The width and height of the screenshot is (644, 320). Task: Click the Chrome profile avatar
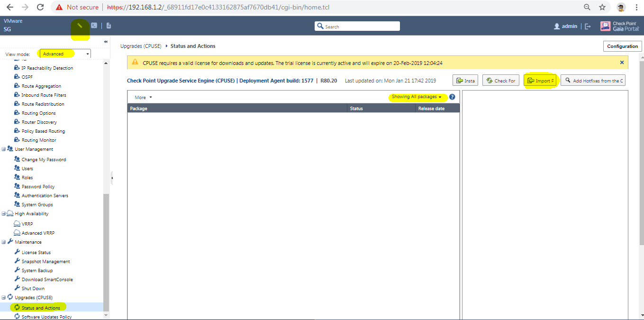(621, 7)
